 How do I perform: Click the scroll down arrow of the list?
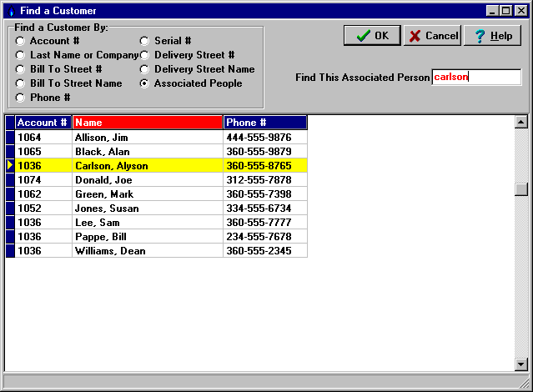coord(521,364)
